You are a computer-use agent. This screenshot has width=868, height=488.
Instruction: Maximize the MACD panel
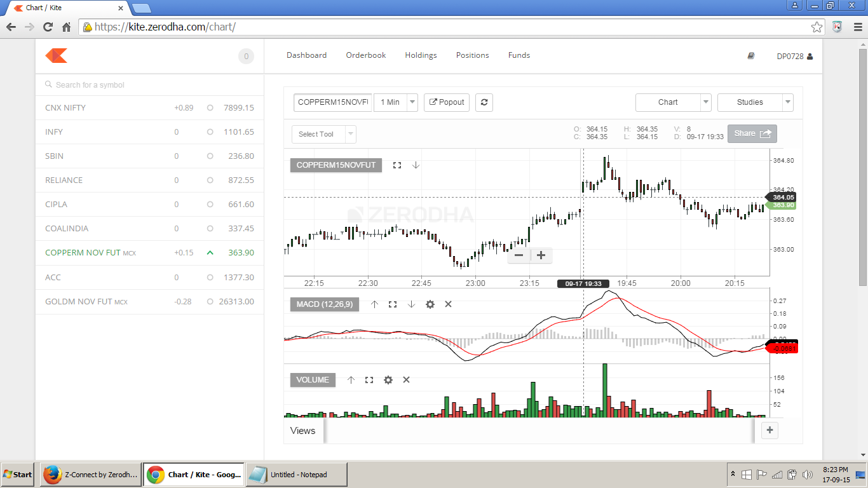393,304
